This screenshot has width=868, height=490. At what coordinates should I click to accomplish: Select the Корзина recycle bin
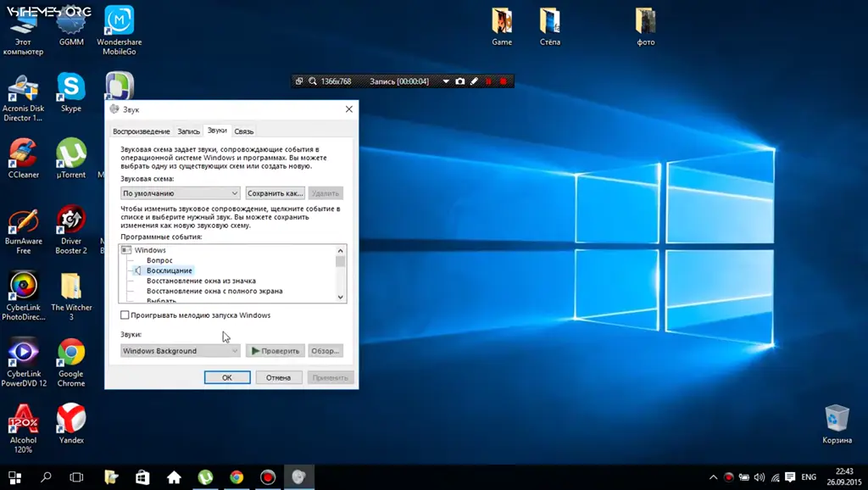pos(837,424)
